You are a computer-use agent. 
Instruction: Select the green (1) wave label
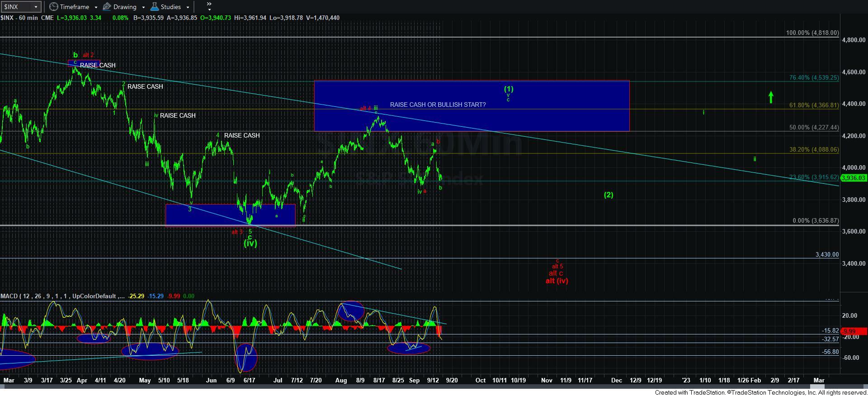coord(509,89)
